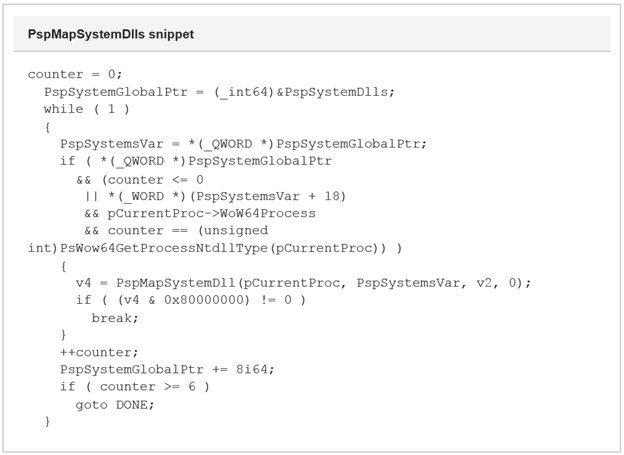Click the final closing brace of the loop
Viewport: 624px width, 455px height.
[47, 422]
